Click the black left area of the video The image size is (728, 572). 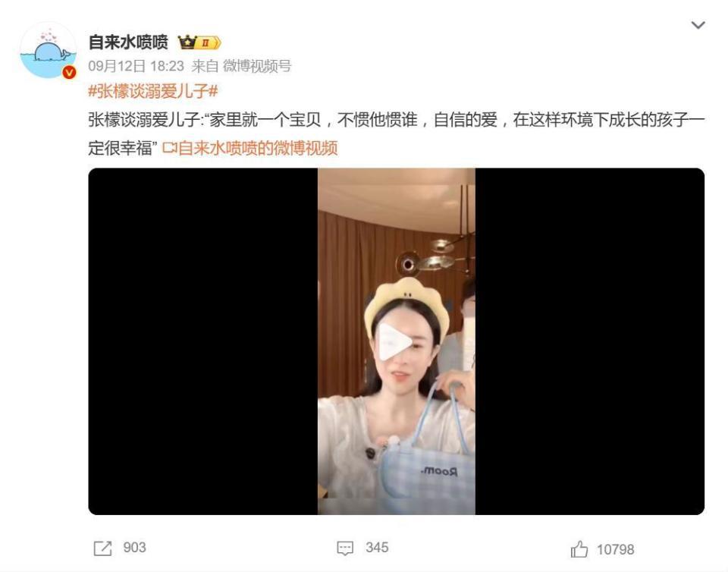203,341
